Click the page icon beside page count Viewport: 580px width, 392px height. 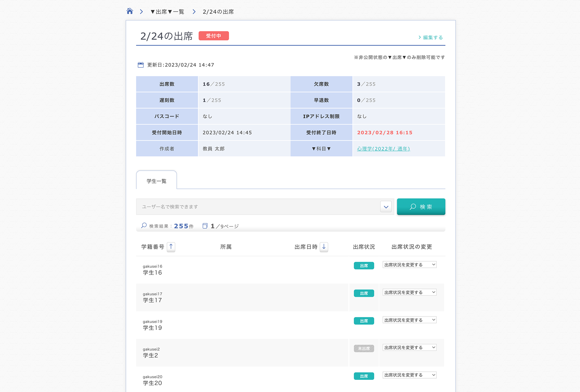pos(205,226)
